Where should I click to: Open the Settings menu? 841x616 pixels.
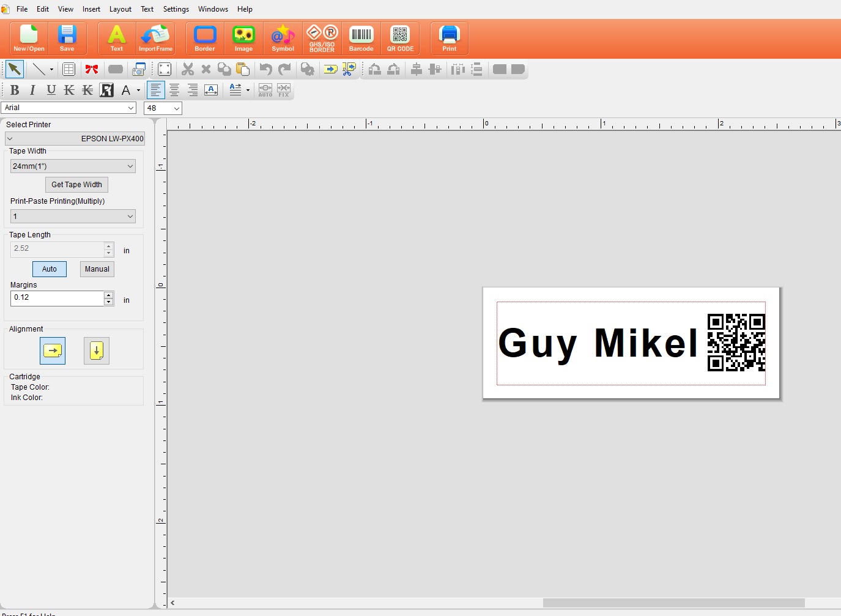click(176, 9)
